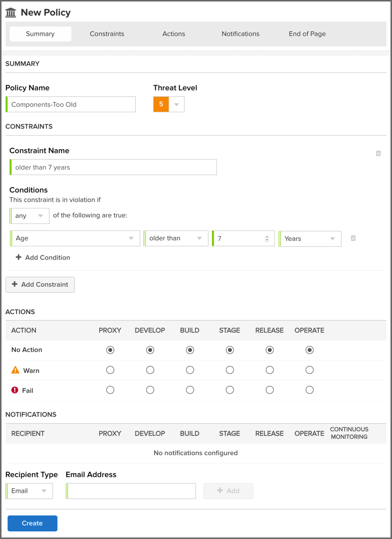Viewport: 392px width, 539px height.
Task: Open the Notifications tab
Action: [240, 34]
